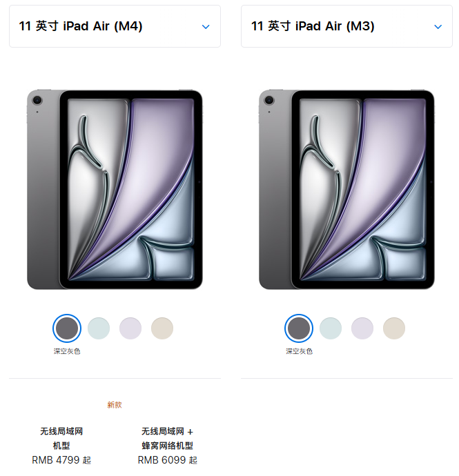Click the 新款 label under M4 model
459x476 pixels.
[115, 405]
